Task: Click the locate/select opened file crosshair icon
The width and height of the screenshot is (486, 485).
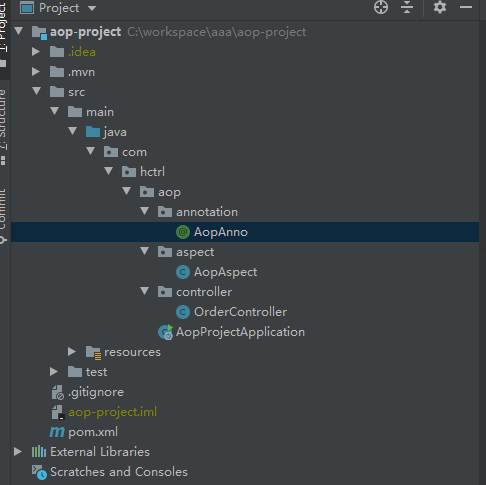Action: click(x=381, y=7)
